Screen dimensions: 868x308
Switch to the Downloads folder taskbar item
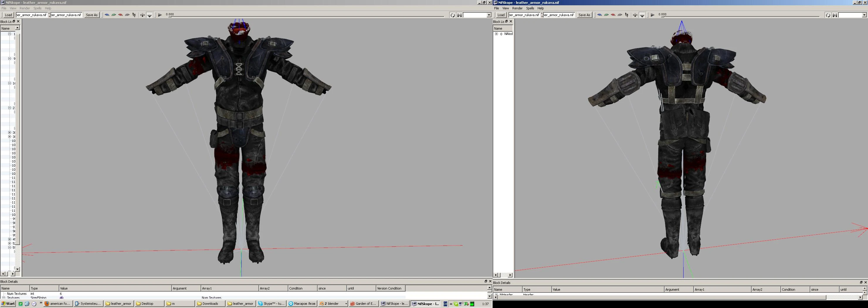tap(210, 304)
